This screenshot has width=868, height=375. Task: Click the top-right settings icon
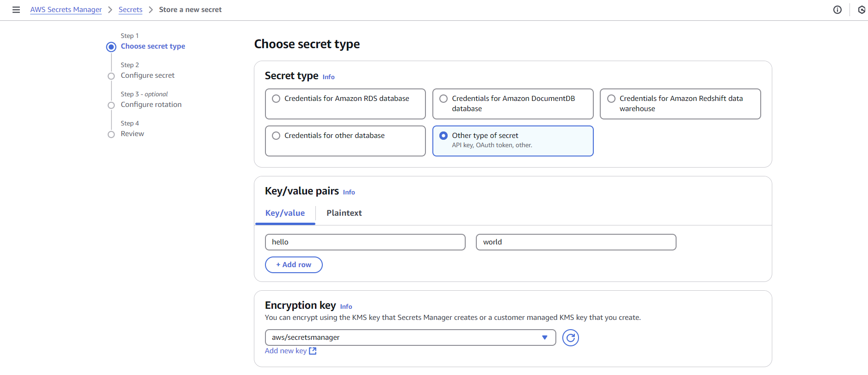(861, 10)
